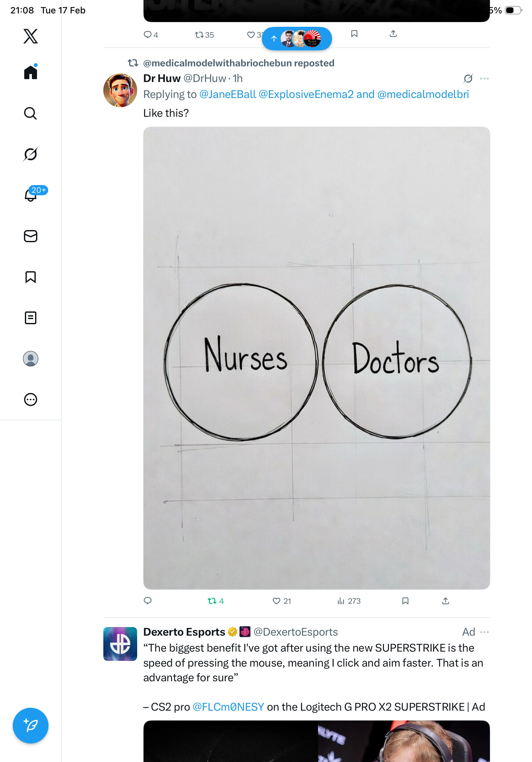Screen dimensions: 532x762
Task: Open the @FLCm0NESY mention link
Action: 228,706
